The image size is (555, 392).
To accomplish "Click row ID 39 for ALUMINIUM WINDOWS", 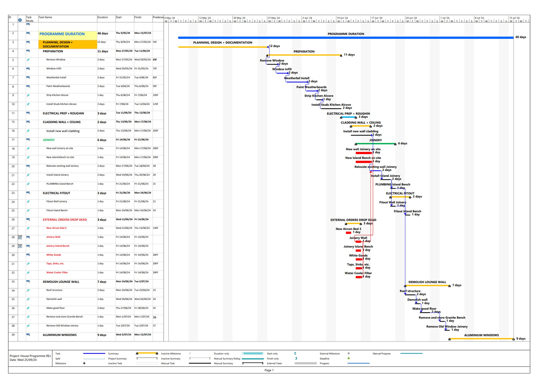I will click(13, 335).
